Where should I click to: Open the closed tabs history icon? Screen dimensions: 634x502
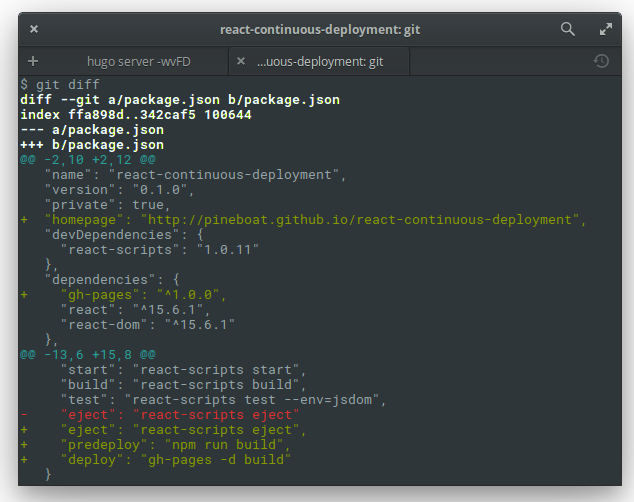click(x=601, y=61)
